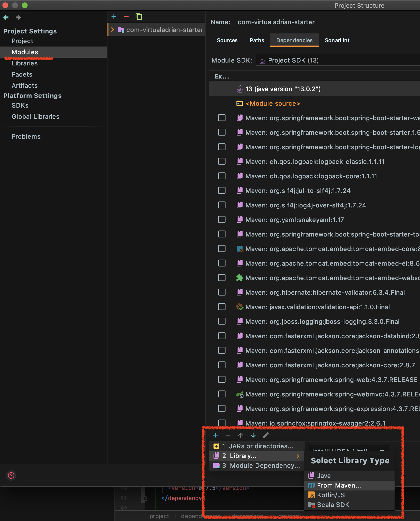Screen dimensions: 420x521
Task: Click the module Name input field
Action: (x=328, y=22)
